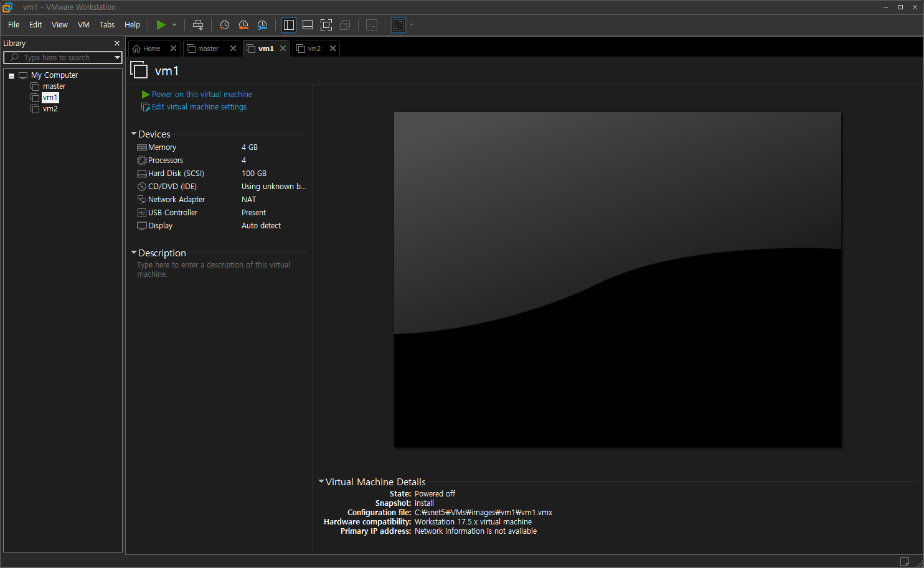Screen dimensions: 924x568
Task: Revert virtual machine to its snapshot
Action: [243, 25]
